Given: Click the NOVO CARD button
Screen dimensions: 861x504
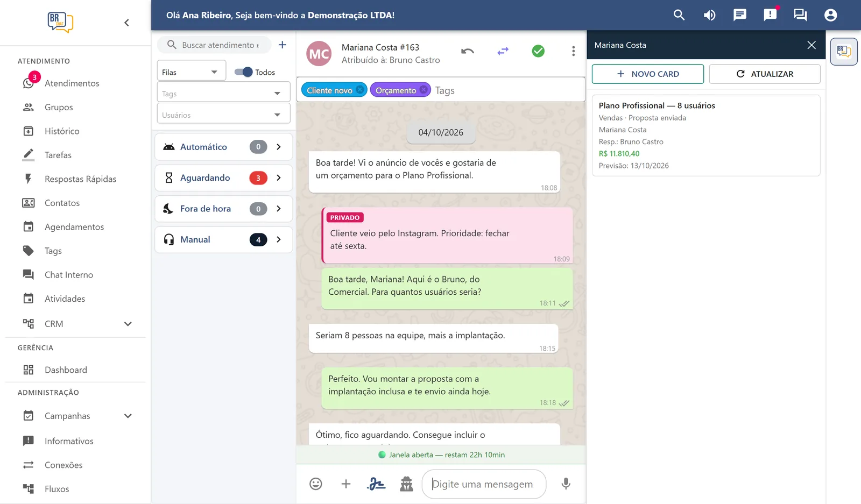Looking at the screenshot, I should 648,74.
